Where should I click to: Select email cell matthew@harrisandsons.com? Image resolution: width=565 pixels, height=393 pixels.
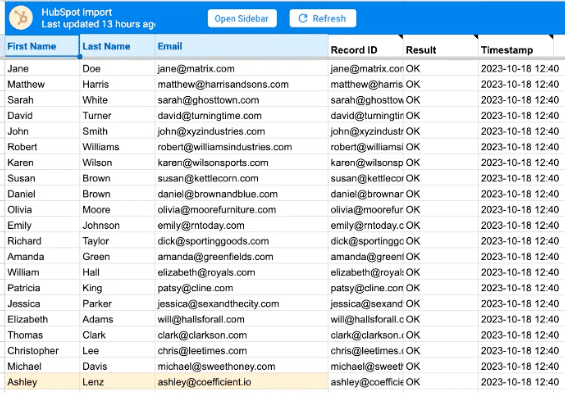click(x=241, y=84)
